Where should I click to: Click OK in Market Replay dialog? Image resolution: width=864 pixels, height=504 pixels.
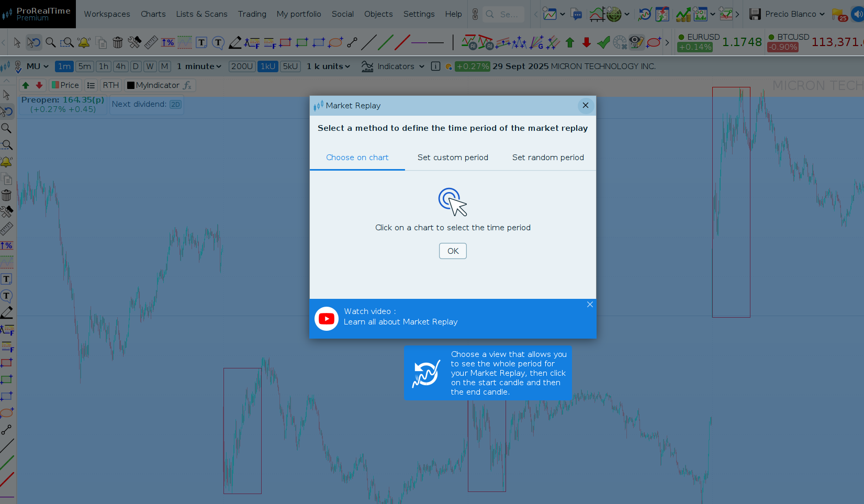pos(453,251)
